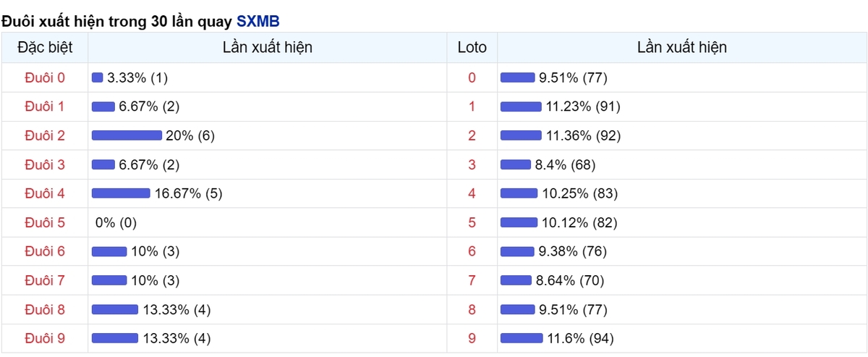Click the left Lần xuất hiện header
The height and width of the screenshot is (357, 868).
point(268,48)
